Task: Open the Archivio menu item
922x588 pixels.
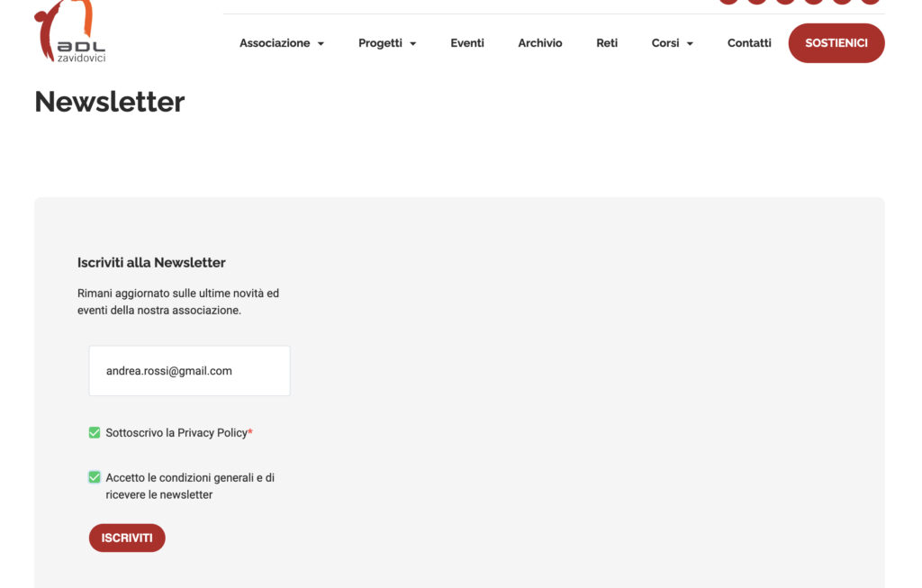Action: pos(539,43)
